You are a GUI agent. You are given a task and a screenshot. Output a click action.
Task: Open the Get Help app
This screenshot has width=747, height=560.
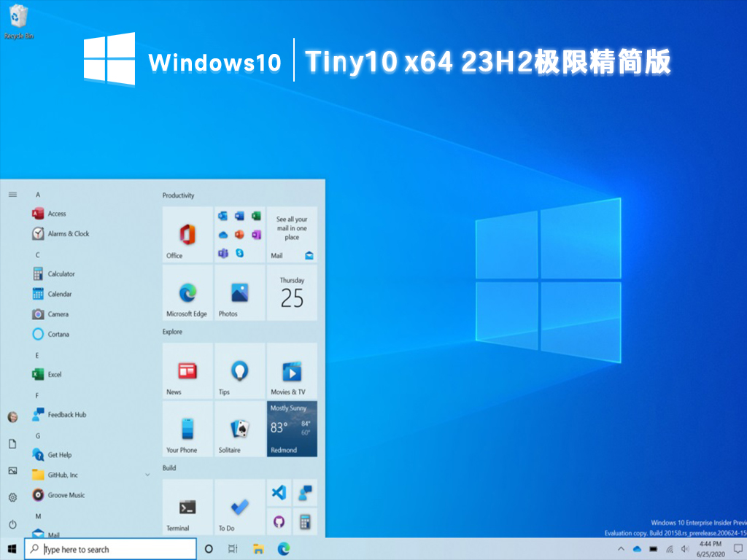coord(58,454)
